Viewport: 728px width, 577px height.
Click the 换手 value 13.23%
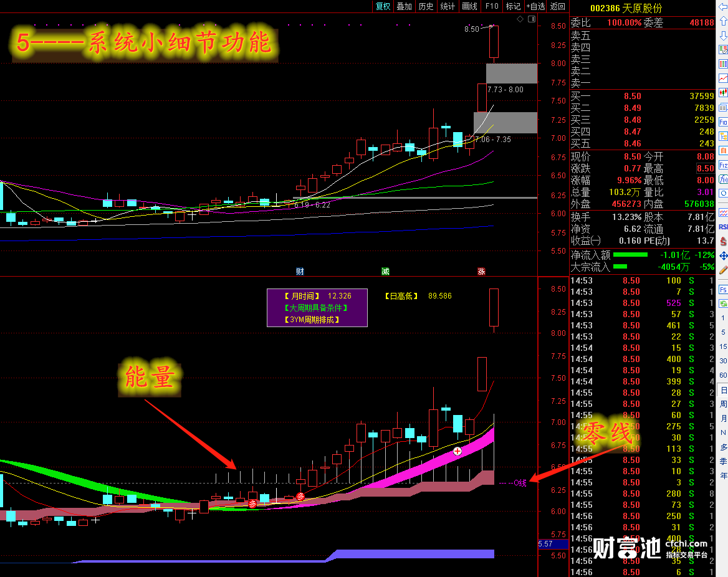pyautogui.click(x=626, y=217)
